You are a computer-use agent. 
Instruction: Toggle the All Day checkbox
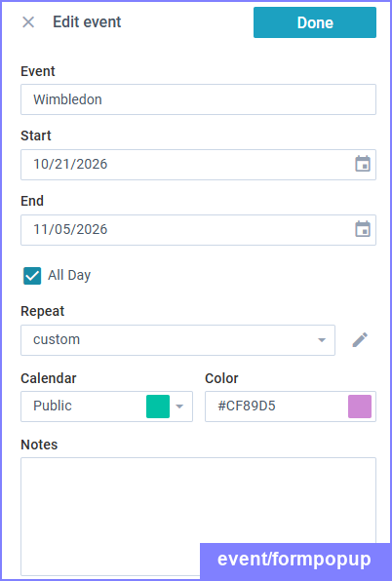(x=32, y=276)
